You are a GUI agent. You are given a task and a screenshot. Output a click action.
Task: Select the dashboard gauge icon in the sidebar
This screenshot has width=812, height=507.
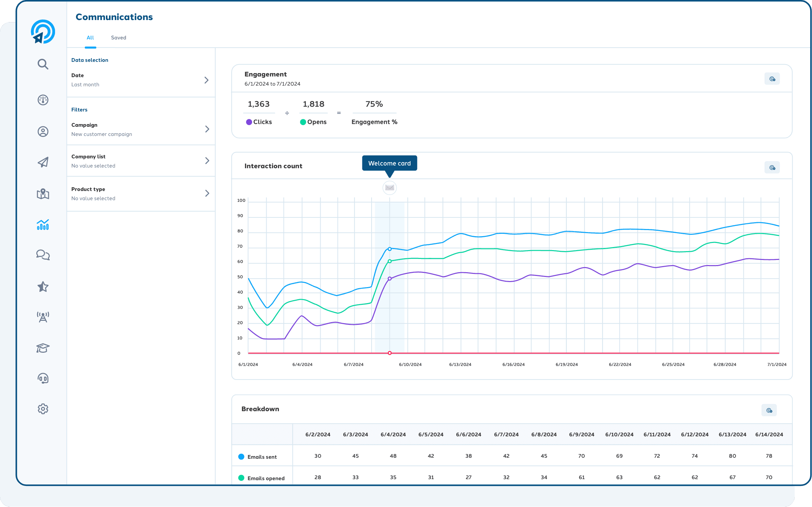(x=43, y=100)
